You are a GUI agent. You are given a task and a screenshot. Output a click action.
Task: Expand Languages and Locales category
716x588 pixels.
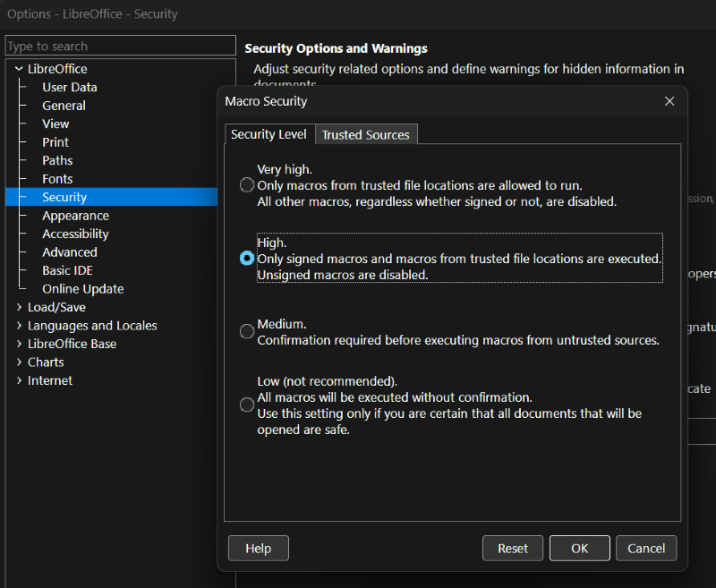click(x=19, y=326)
